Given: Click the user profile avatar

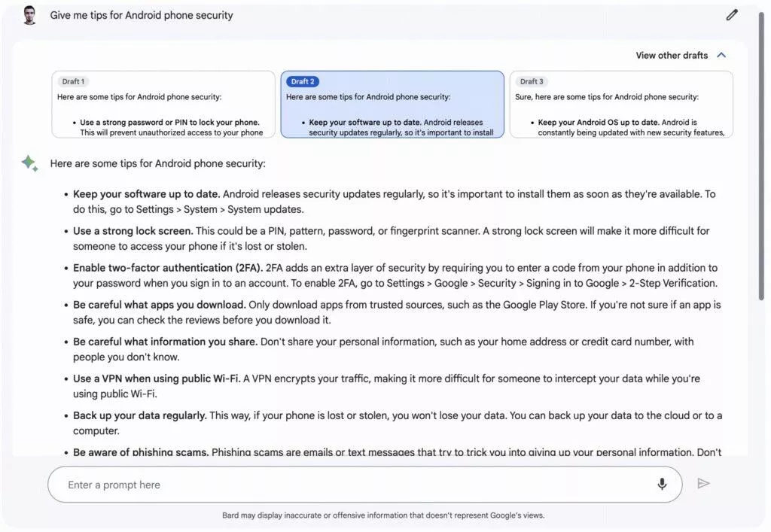Looking at the screenshot, I should tap(29, 15).
